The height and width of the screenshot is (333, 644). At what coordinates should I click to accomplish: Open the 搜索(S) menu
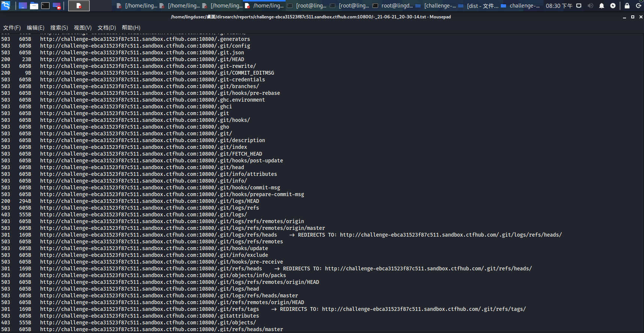click(x=59, y=28)
